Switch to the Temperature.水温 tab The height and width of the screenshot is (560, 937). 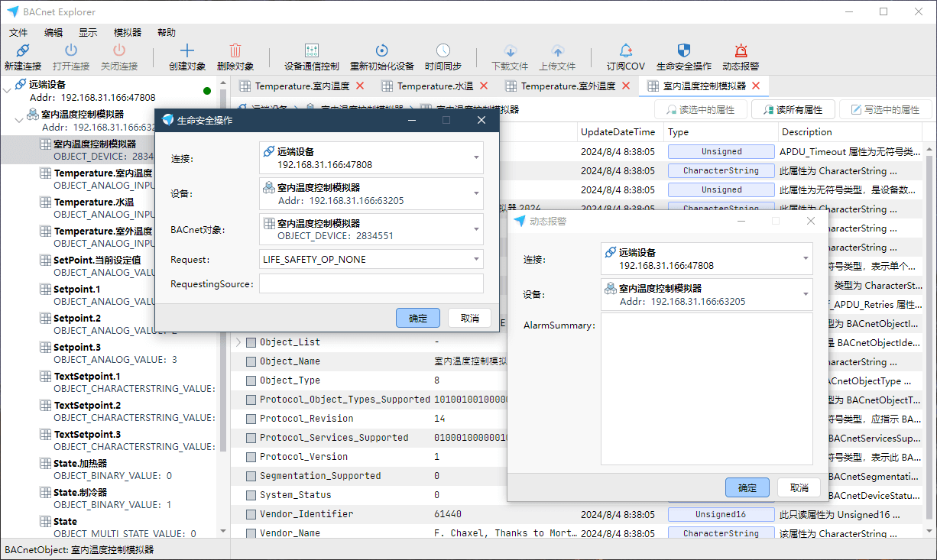[x=434, y=86]
